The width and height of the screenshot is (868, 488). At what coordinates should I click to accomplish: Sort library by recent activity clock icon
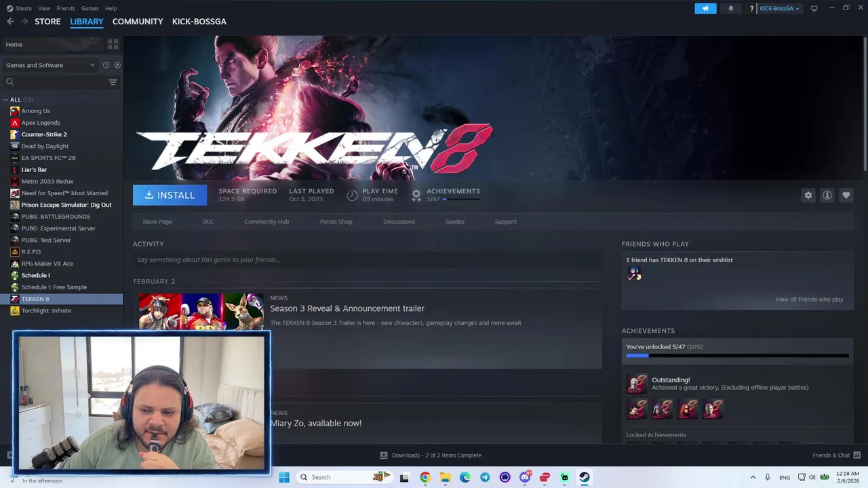coord(106,65)
